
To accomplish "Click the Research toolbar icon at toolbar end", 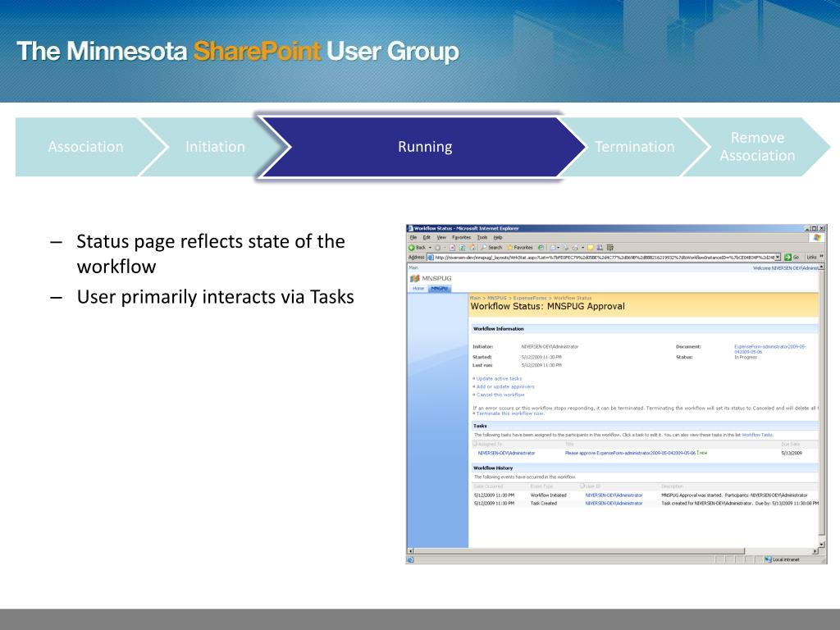I will (x=610, y=248).
